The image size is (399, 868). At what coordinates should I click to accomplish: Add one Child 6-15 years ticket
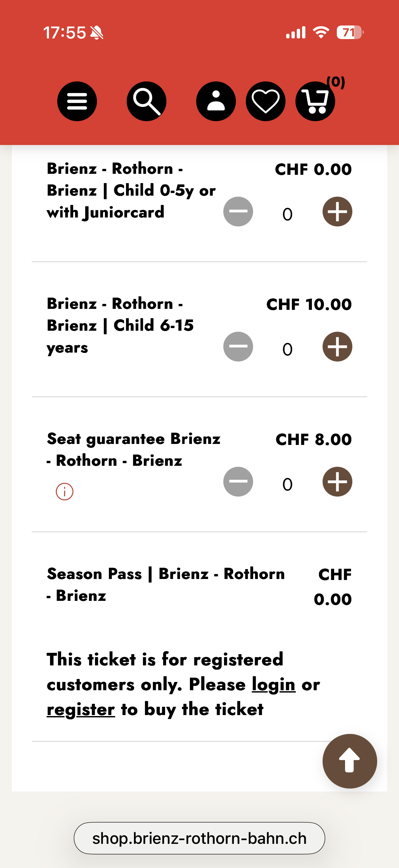(337, 347)
